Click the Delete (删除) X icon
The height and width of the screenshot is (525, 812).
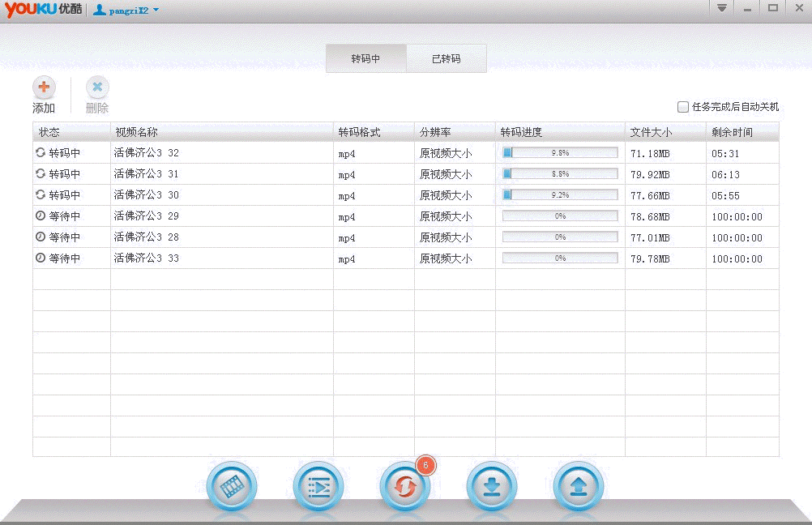point(97,87)
